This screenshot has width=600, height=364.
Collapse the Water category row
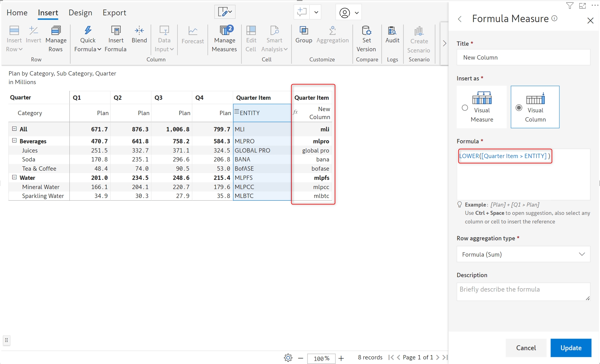[14, 177]
